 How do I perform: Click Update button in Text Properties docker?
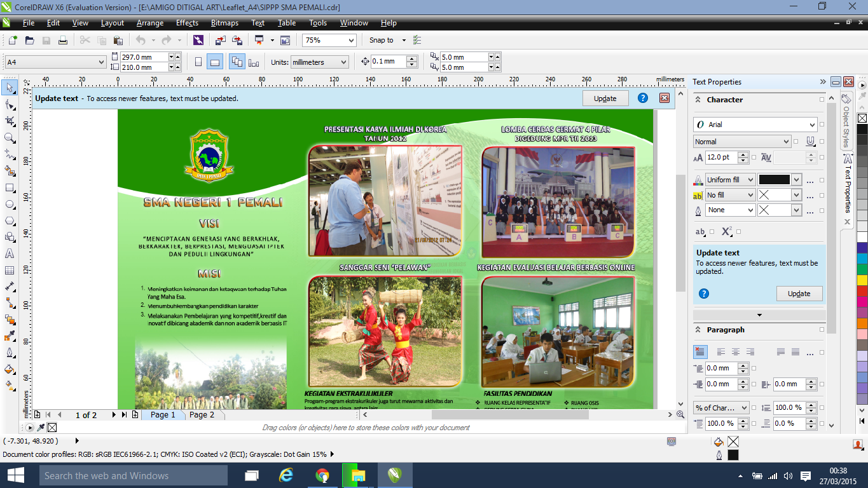pos(799,294)
